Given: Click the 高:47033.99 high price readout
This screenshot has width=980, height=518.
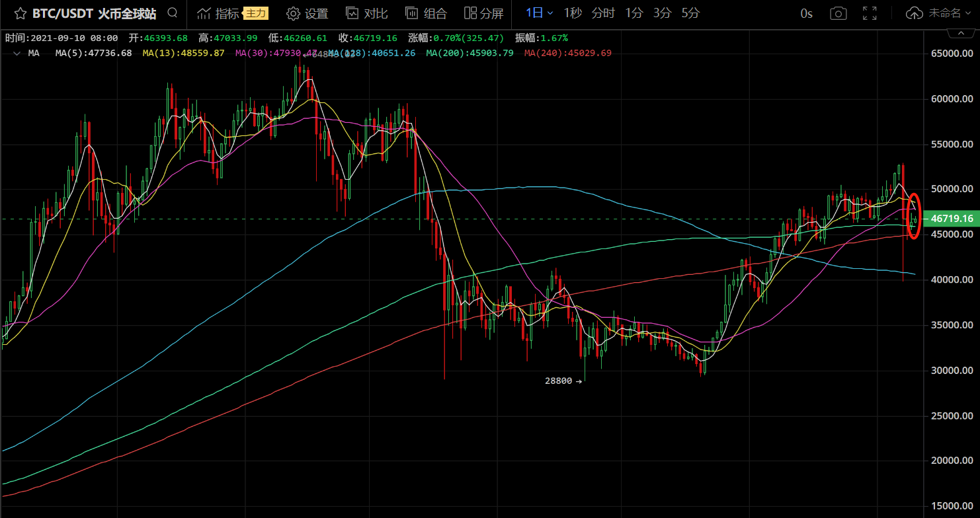Looking at the screenshot, I should [x=228, y=38].
